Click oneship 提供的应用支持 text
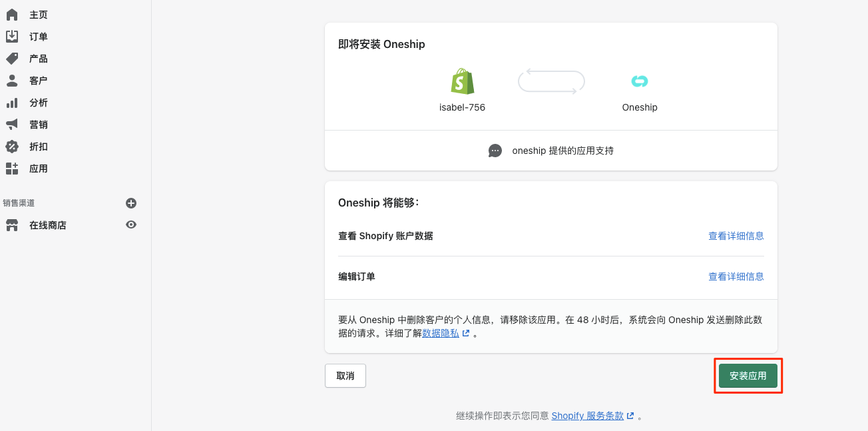 (563, 151)
